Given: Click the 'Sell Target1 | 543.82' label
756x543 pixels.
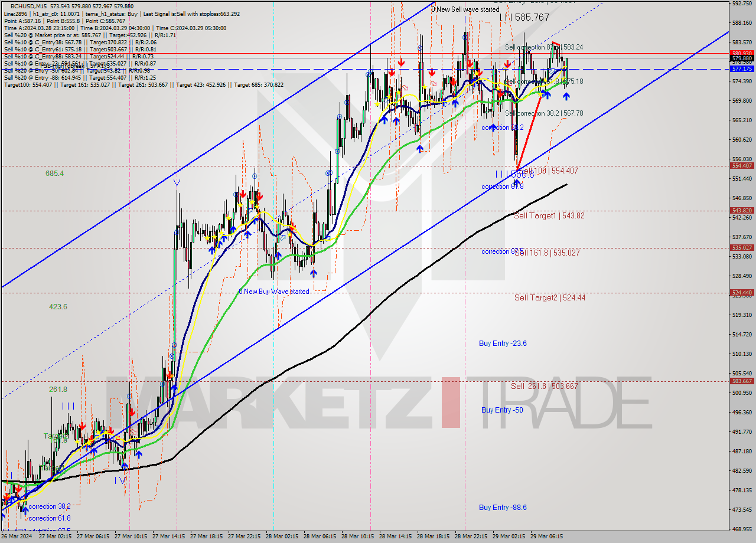Looking at the screenshot, I should [549, 215].
